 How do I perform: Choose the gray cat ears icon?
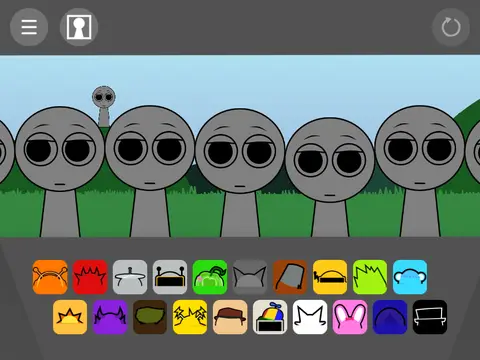(250, 277)
